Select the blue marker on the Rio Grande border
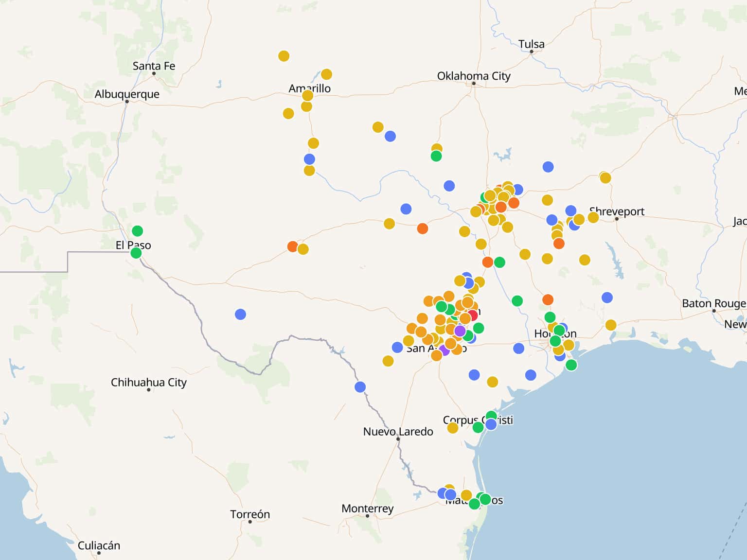The width and height of the screenshot is (747, 560). [x=360, y=387]
